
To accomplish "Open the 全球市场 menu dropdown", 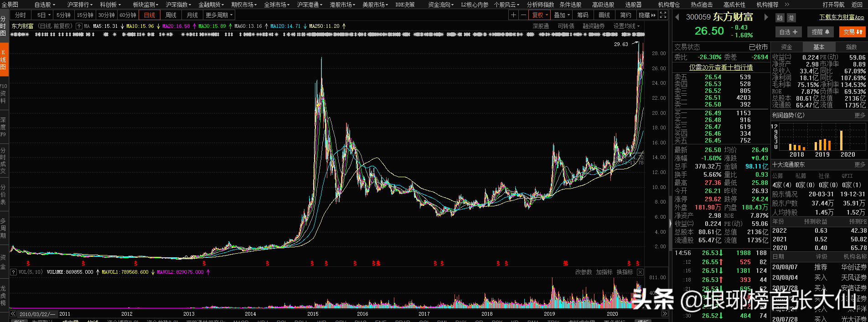I will (x=277, y=5).
